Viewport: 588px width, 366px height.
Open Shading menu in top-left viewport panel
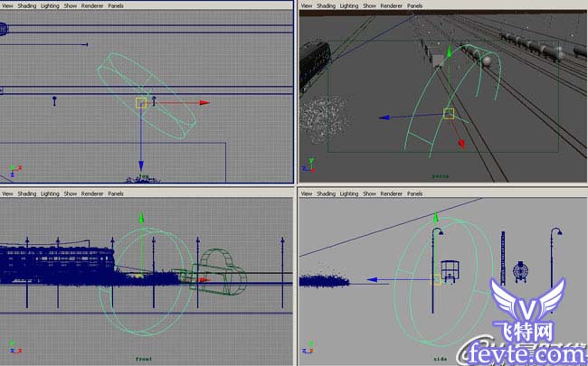[x=26, y=5]
